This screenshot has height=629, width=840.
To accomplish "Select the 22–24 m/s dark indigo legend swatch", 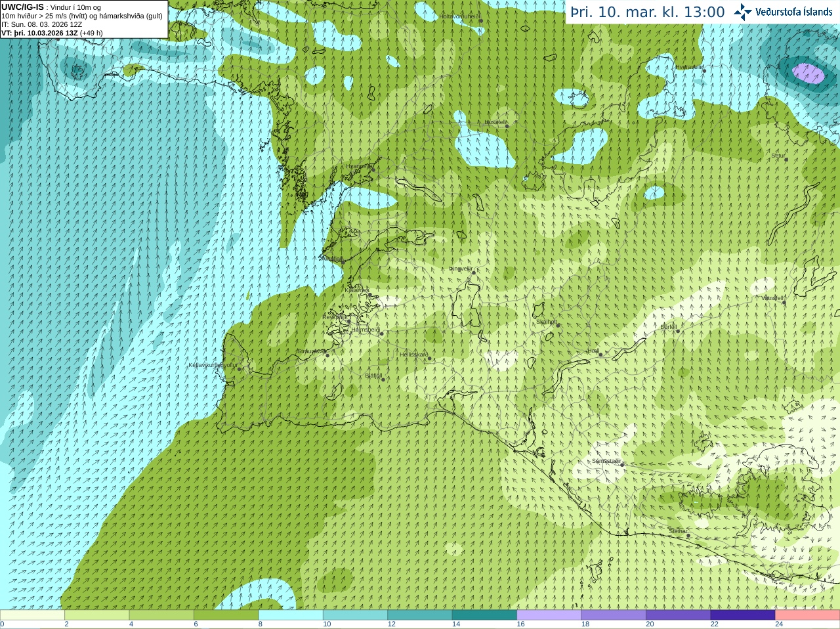I will pos(743,615).
